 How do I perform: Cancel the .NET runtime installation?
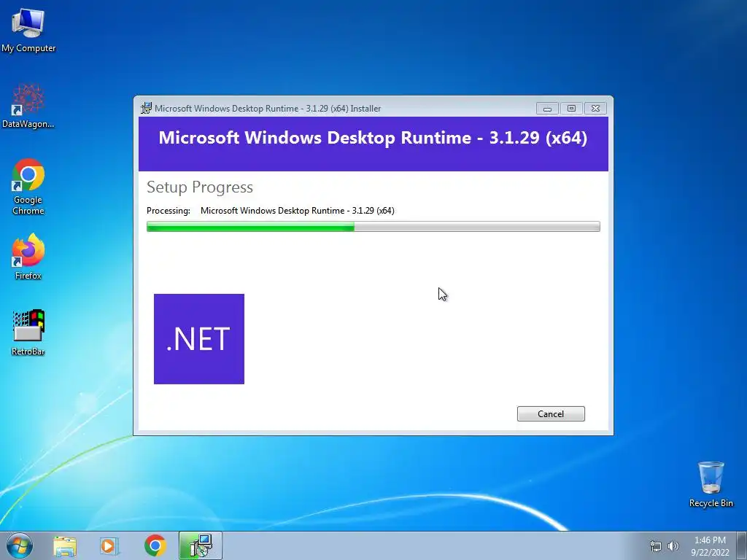[x=551, y=414]
